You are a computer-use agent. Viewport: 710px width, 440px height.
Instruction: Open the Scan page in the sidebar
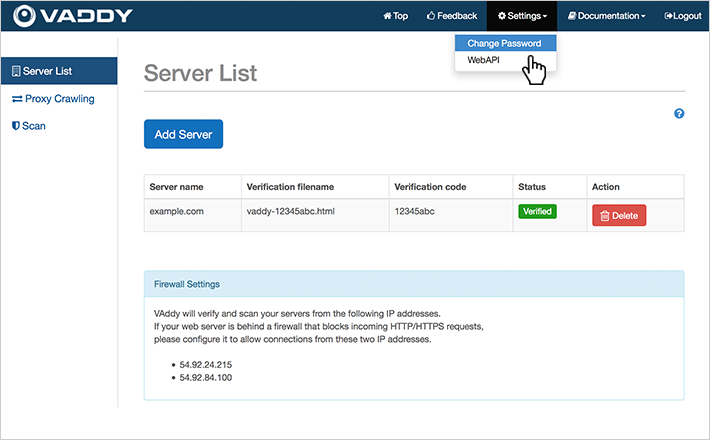tap(29, 126)
